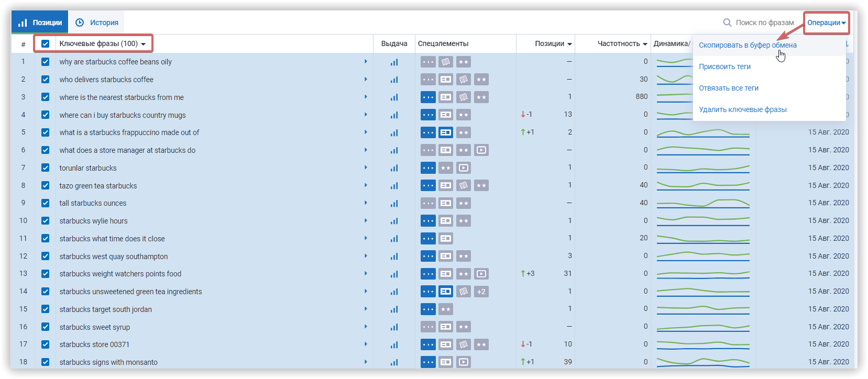The height and width of the screenshot is (379, 868).
Task: Click video icon in 'starbucks signs with monsanto' row
Action: click(464, 362)
